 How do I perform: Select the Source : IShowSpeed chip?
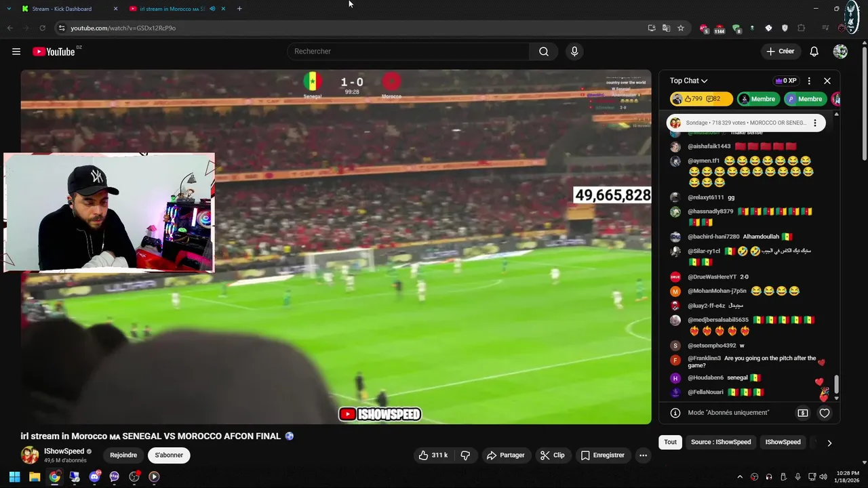(721, 442)
